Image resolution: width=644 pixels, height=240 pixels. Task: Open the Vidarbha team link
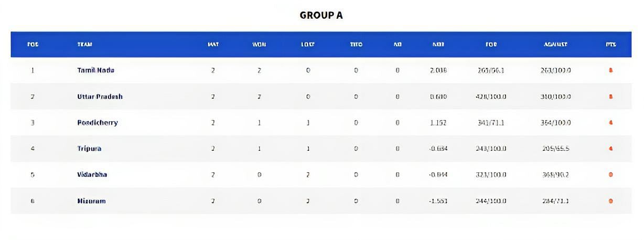point(92,175)
